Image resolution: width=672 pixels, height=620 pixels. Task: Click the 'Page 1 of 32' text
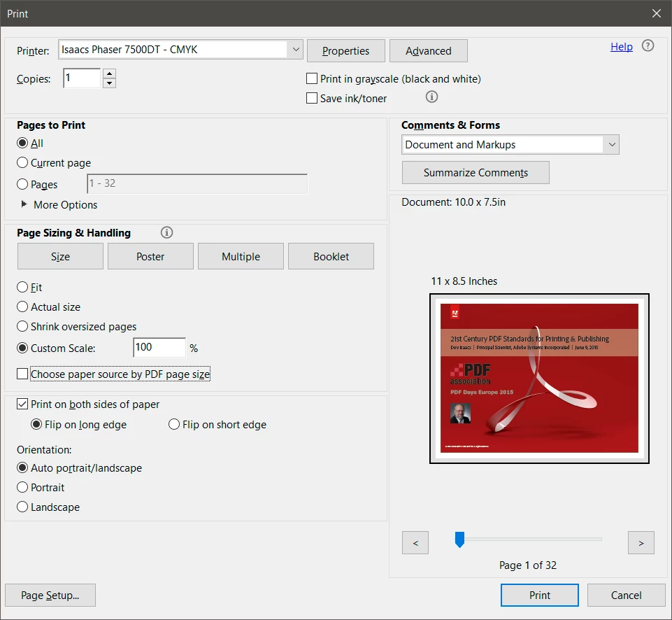pyautogui.click(x=527, y=565)
